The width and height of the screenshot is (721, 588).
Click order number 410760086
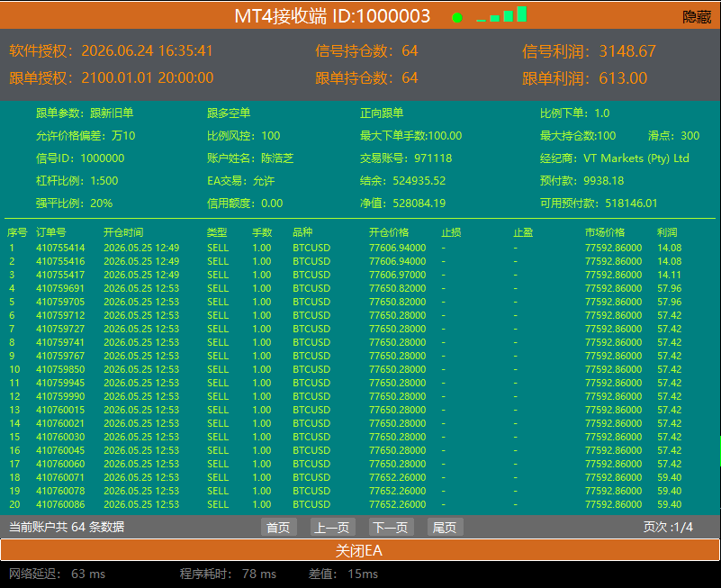(60, 504)
